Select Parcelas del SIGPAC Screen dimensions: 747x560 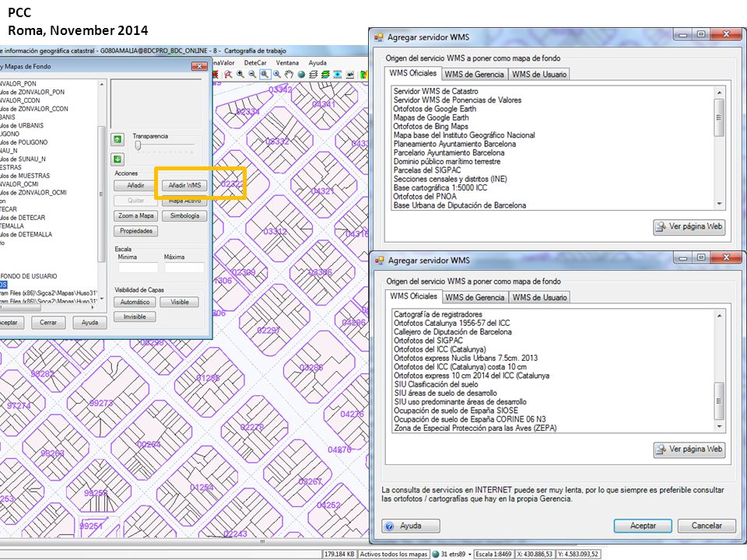(x=427, y=170)
